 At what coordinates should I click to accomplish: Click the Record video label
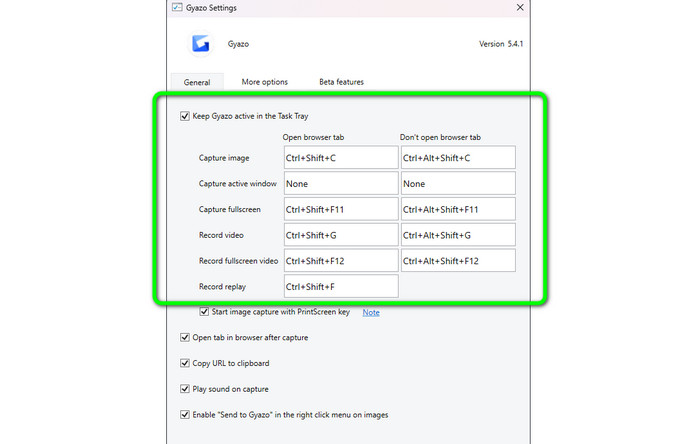(x=221, y=235)
